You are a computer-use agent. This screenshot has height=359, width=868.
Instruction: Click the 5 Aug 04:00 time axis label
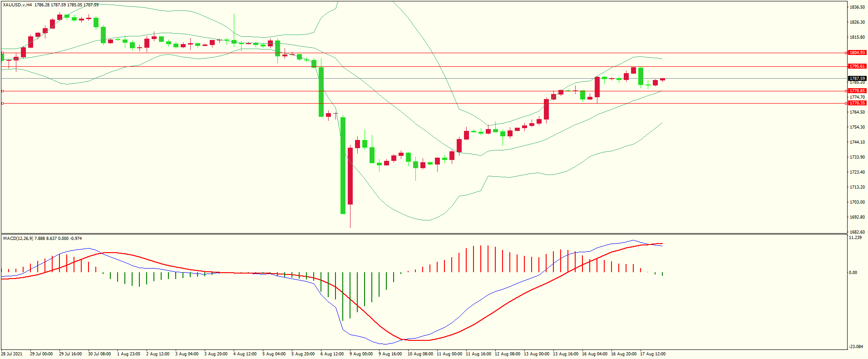click(x=274, y=354)
